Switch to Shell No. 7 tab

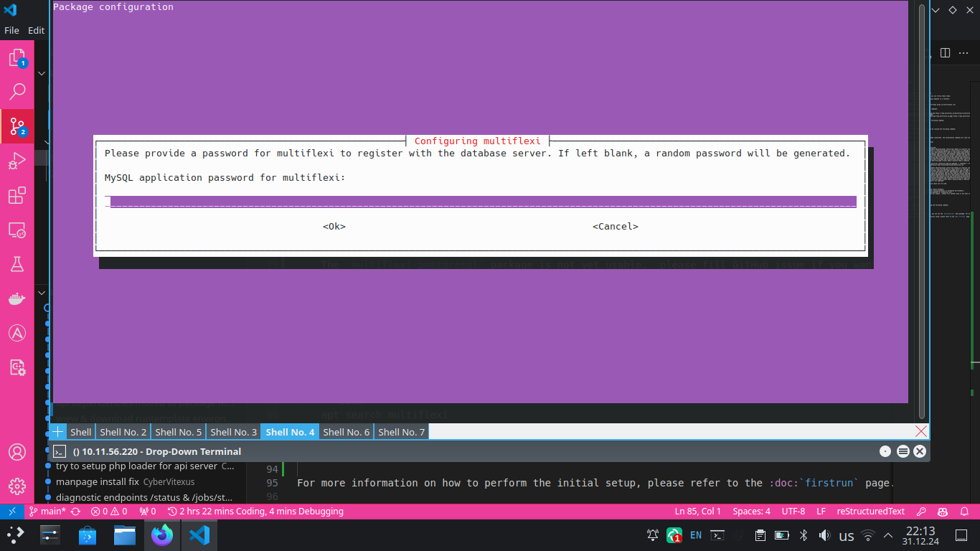(x=401, y=432)
